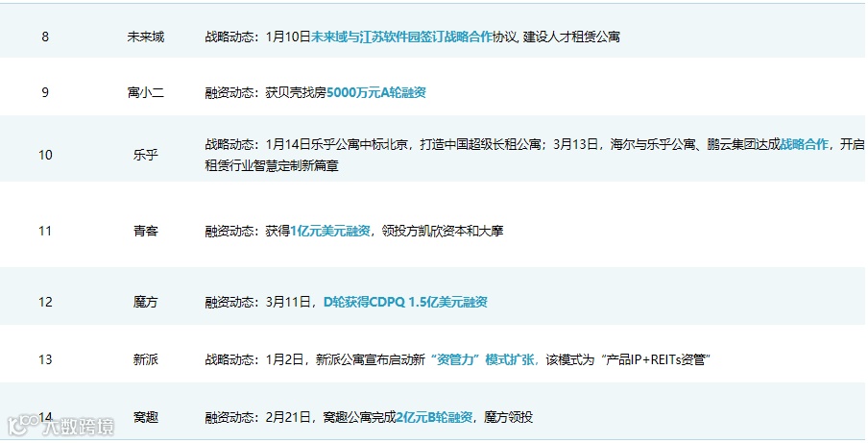Viewport: 868px width, 443px height.
Task: Select the 乐乎 company name
Action: (146, 155)
